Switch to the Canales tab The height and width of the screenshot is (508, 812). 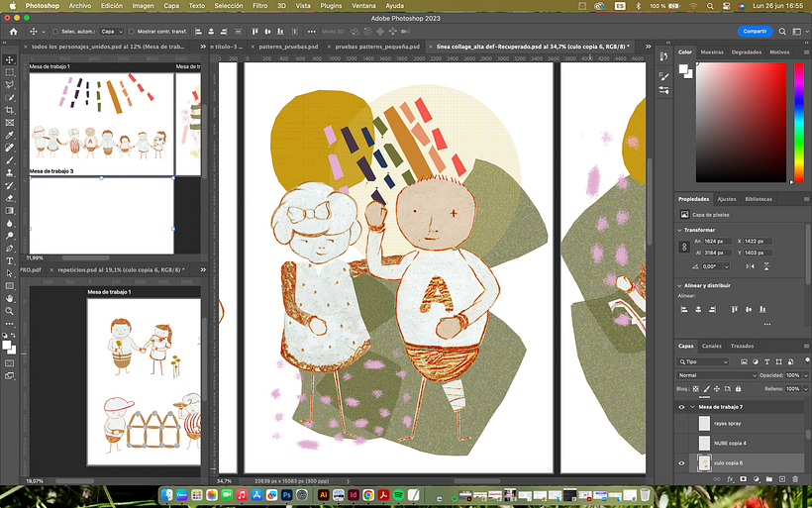click(x=712, y=346)
